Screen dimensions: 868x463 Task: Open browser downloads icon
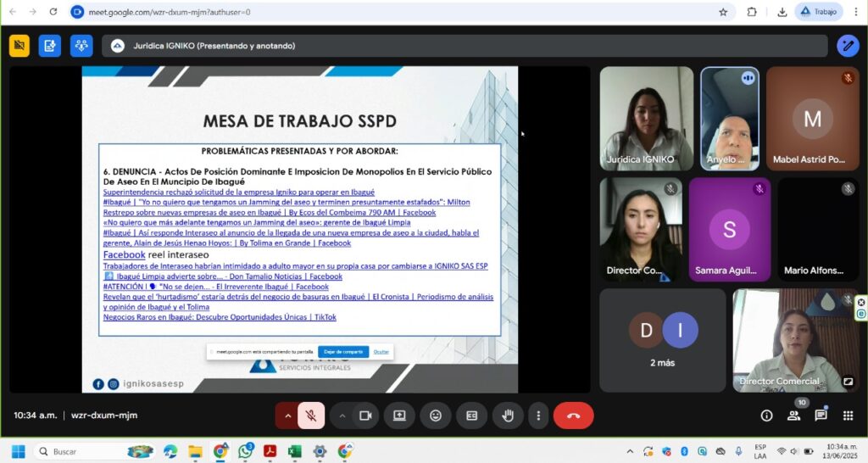[x=782, y=12]
